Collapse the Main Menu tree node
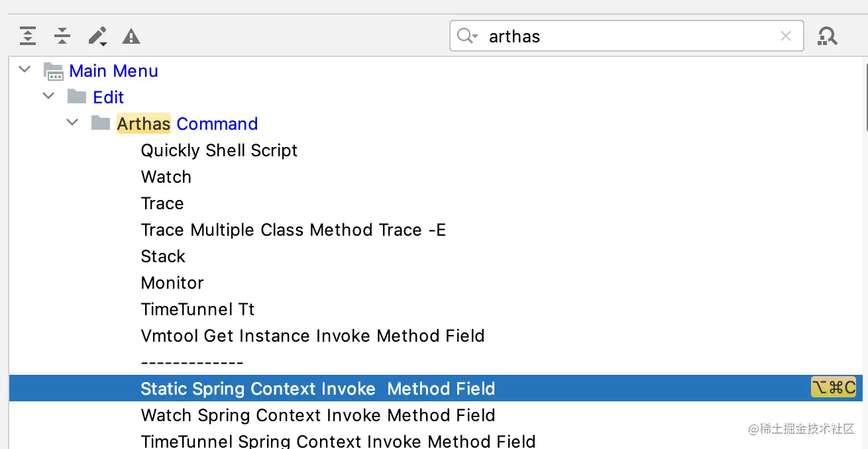868x449 pixels. click(25, 70)
